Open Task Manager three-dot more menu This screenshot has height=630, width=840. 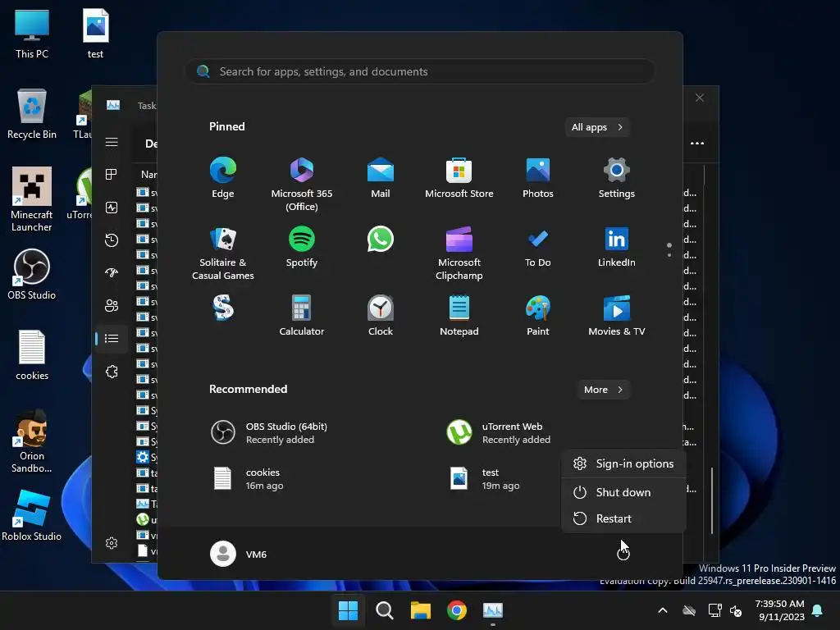[x=697, y=143]
